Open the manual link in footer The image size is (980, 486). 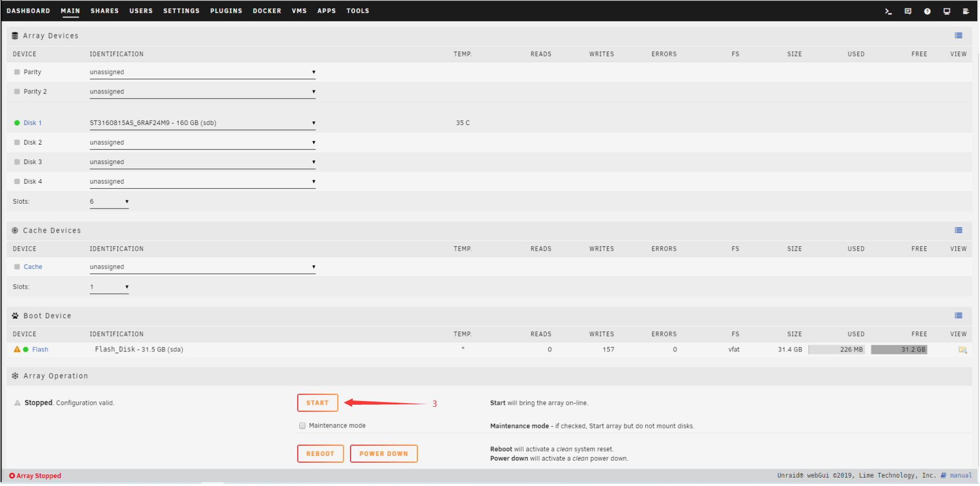tap(960, 475)
